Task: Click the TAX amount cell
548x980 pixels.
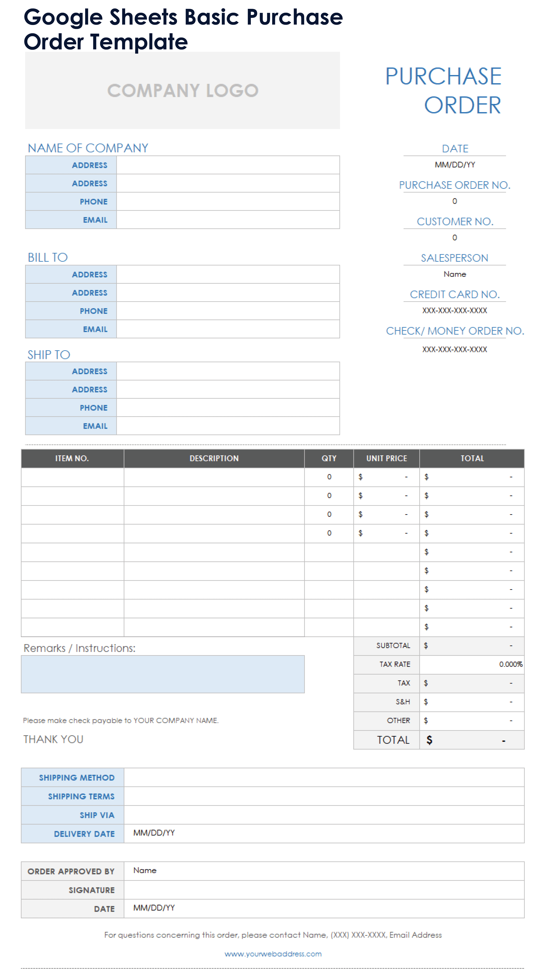Action: pyautogui.click(x=472, y=683)
